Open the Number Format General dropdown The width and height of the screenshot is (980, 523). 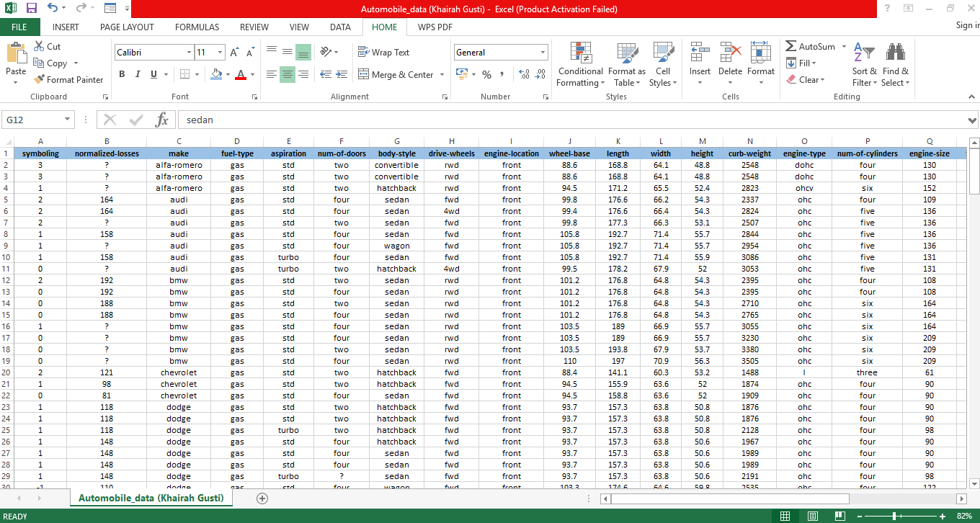543,53
